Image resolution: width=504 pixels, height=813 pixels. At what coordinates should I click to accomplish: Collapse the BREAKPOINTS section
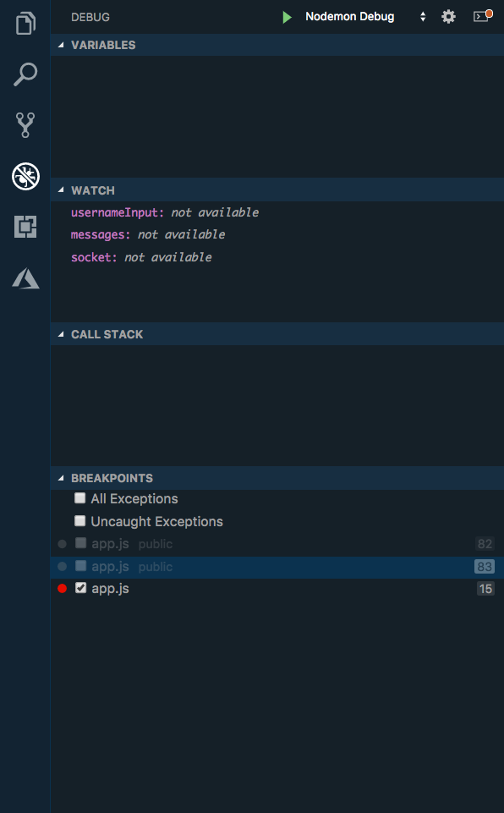[59, 478]
